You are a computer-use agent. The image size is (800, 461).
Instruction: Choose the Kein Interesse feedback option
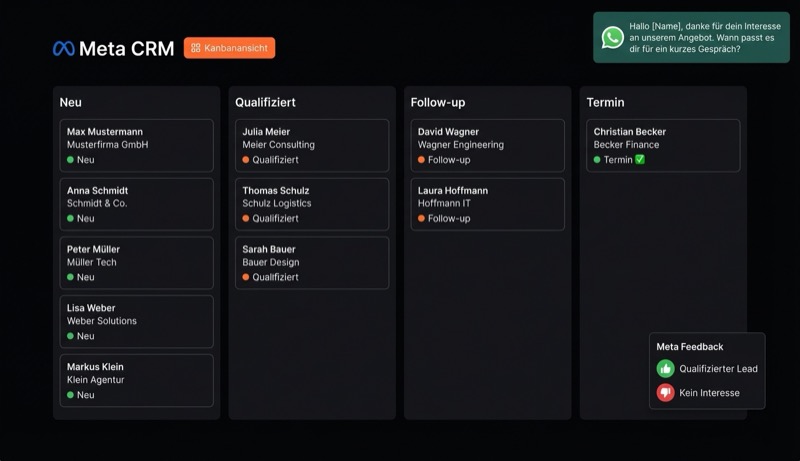click(x=709, y=393)
